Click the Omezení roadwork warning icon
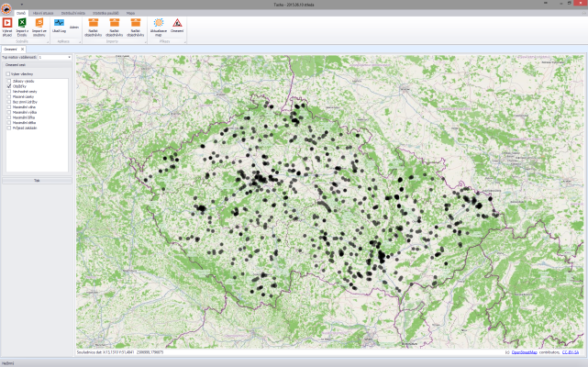Screen dimensions: 588x367 177,23
